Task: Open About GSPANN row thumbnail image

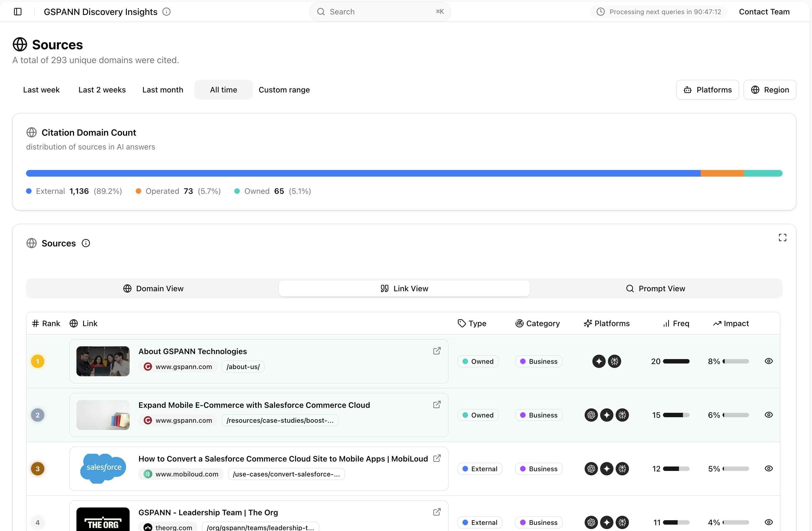Action: (103, 361)
